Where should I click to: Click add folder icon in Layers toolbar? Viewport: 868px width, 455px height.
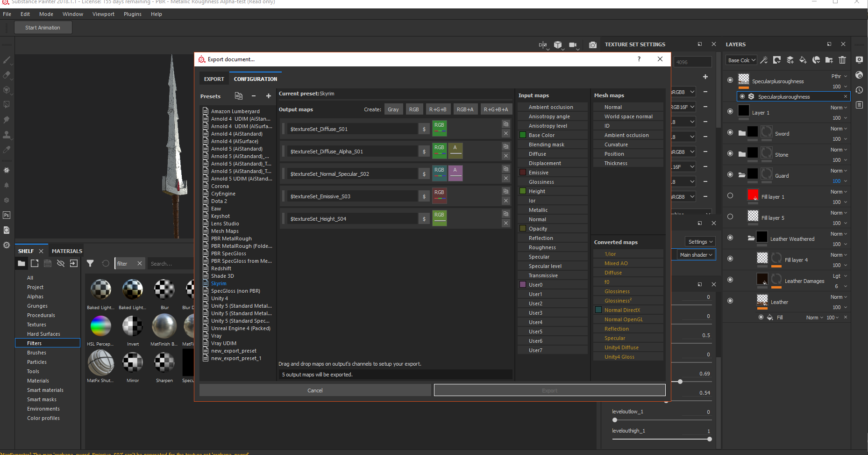[x=829, y=60]
